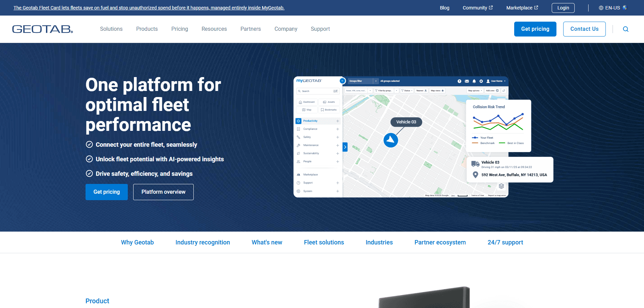This screenshot has height=308, width=644.
Task: Open the Platform overview button
Action: click(163, 192)
